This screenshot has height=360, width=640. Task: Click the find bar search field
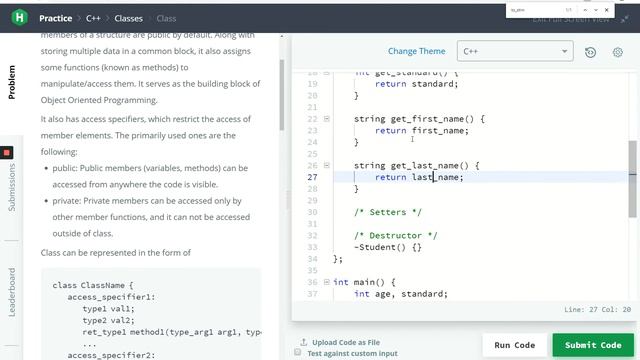tap(535, 10)
